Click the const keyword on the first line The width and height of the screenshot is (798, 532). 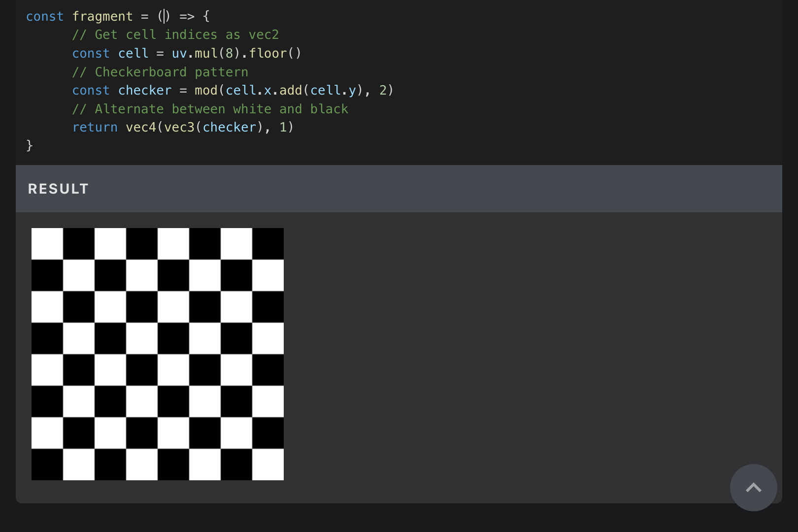tap(45, 16)
